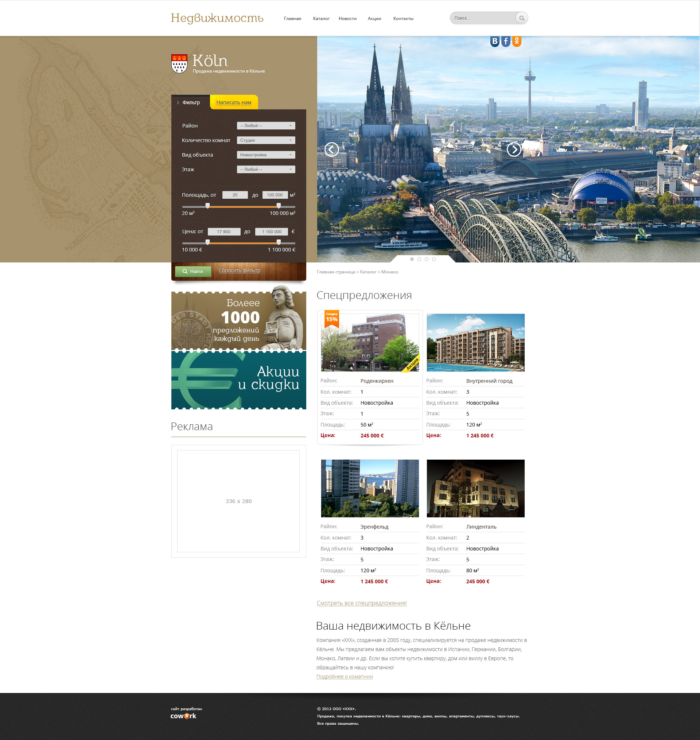Click the search magnifier icon

(x=522, y=18)
